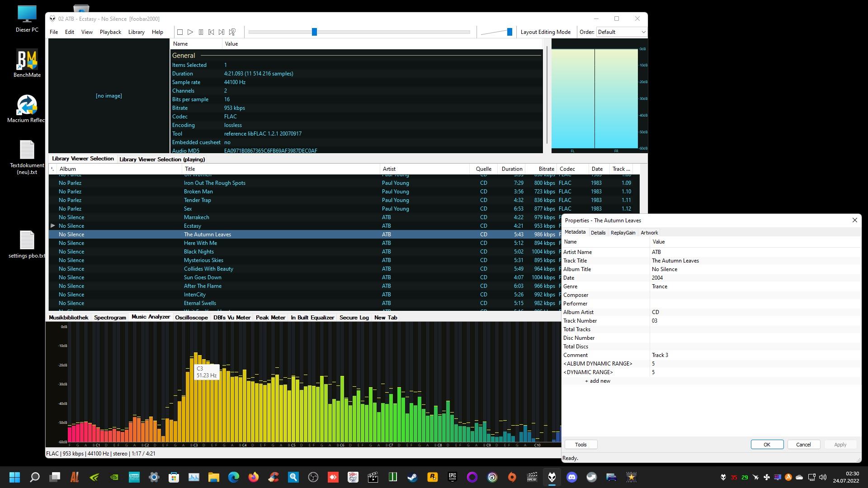Viewport: 868px width, 488px height.
Task: Stop playback with the square Stop button
Action: (x=180, y=32)
